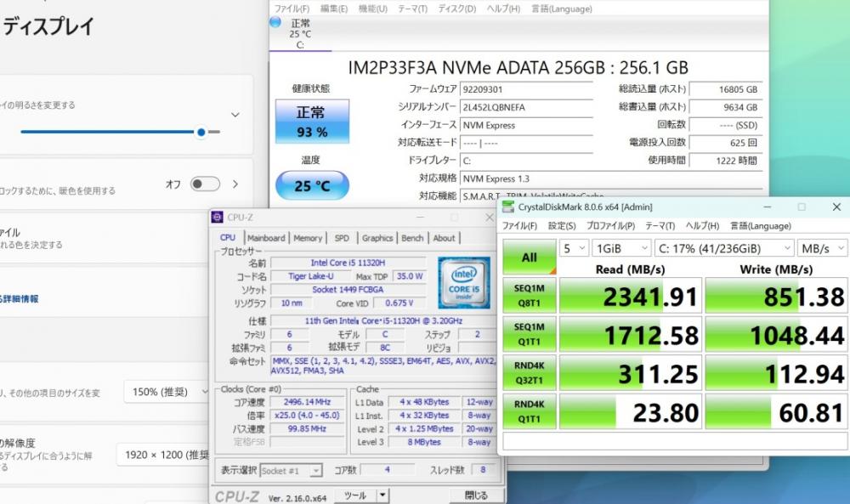Select the blue disk status orb

(x=275, y=22)
